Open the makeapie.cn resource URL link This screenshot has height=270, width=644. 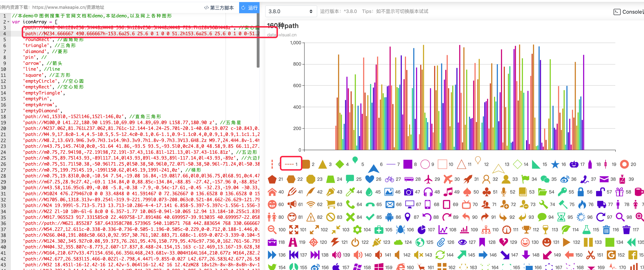pos(68,7)
